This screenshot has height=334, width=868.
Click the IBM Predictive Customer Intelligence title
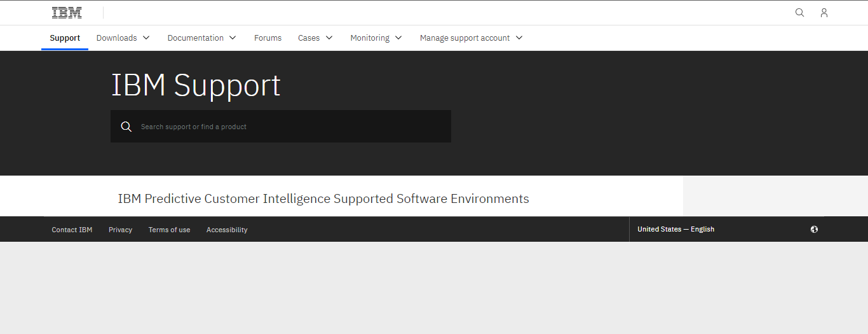pos(323,198)
